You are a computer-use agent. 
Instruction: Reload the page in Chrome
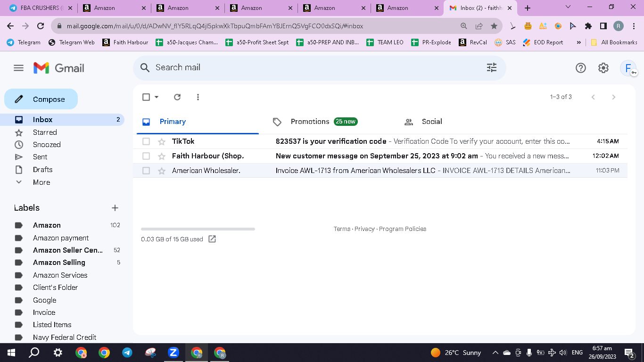click(x=41, y=26)
